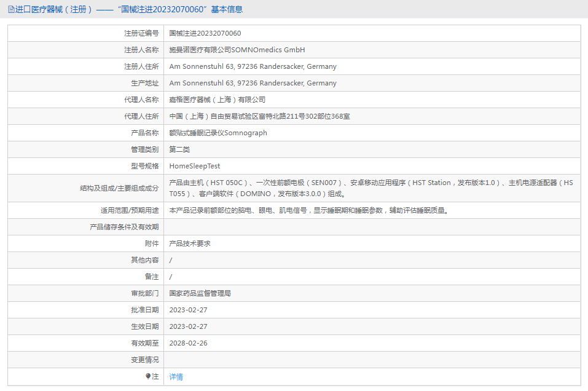Click the composition text starting 产品由主机（HST 050C）
This screenshot has width=588, height=391.
point(371,188)
